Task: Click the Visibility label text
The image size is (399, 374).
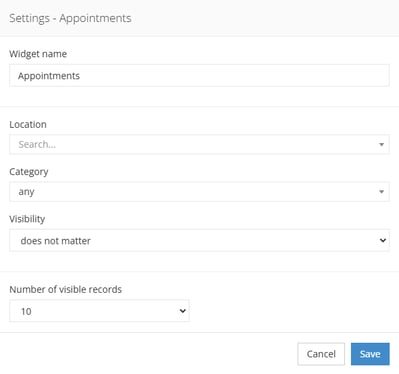Action: (27, 219)
